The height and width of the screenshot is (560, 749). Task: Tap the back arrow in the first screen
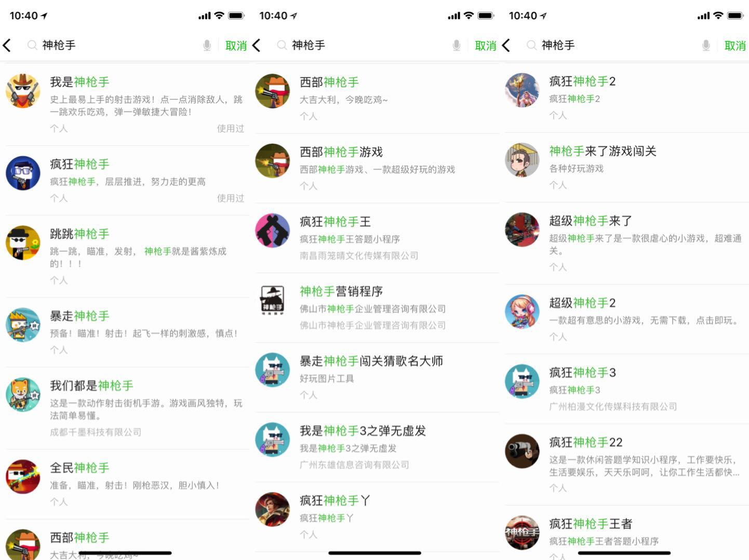[x=7, y=45]
